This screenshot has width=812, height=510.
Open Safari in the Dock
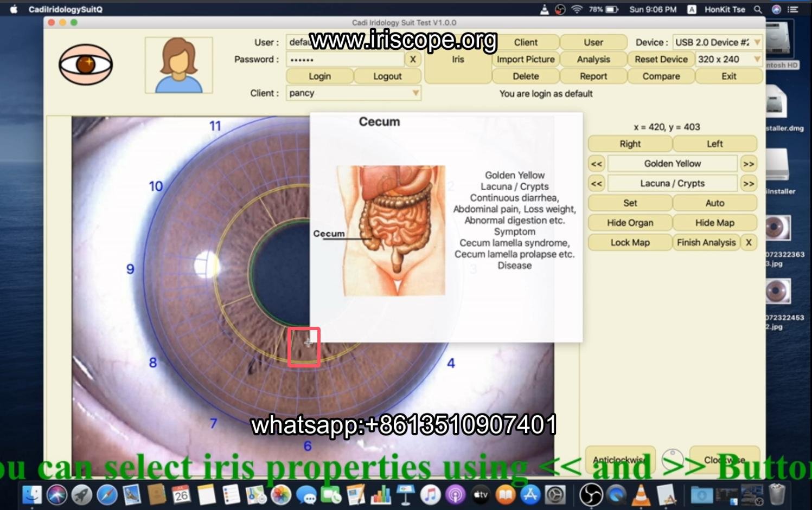[107, 494]
